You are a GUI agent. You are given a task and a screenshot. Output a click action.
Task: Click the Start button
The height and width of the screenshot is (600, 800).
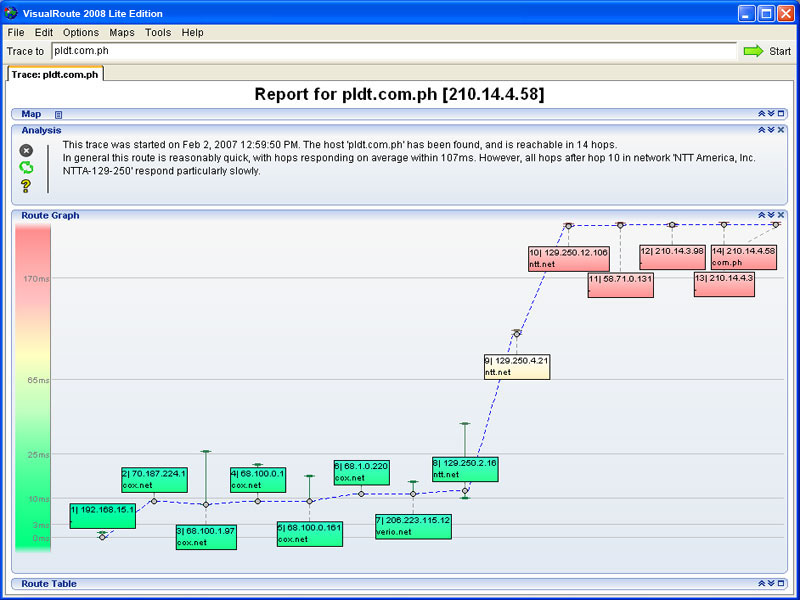(x=767, y=51)
